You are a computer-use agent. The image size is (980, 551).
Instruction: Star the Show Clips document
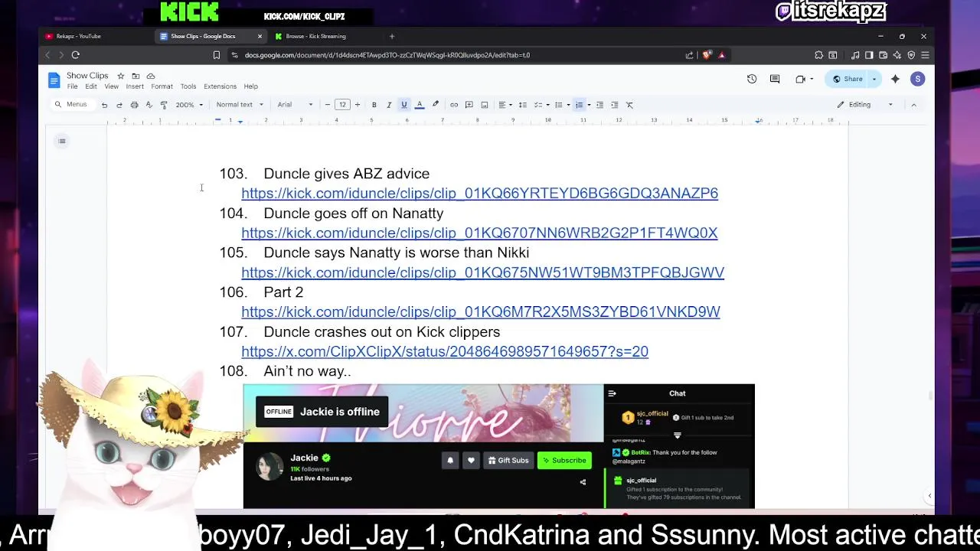[120, 76]
